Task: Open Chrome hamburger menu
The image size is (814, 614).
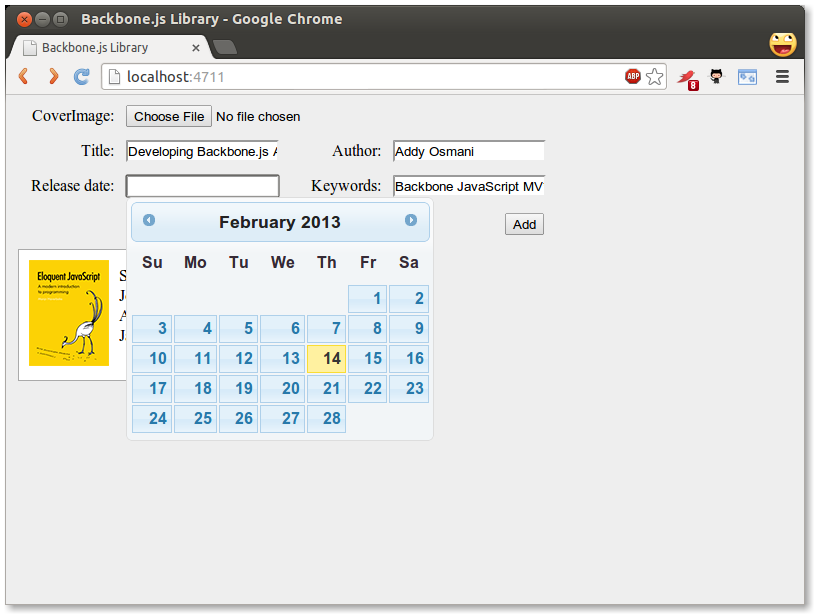Action: tap(783, 76)
